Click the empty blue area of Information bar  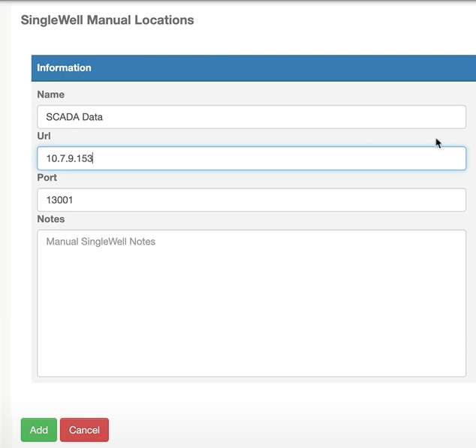point(273,68)
